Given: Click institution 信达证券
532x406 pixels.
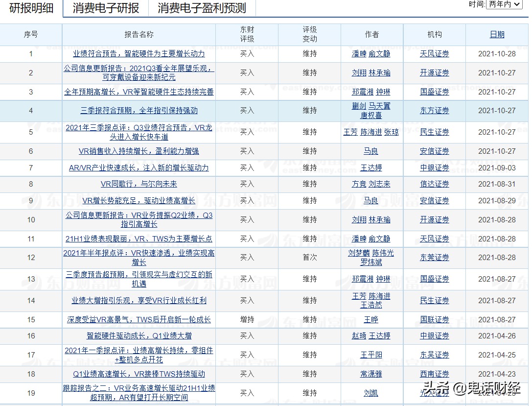Looking at the screenshot, I should [x=435, y=184].
